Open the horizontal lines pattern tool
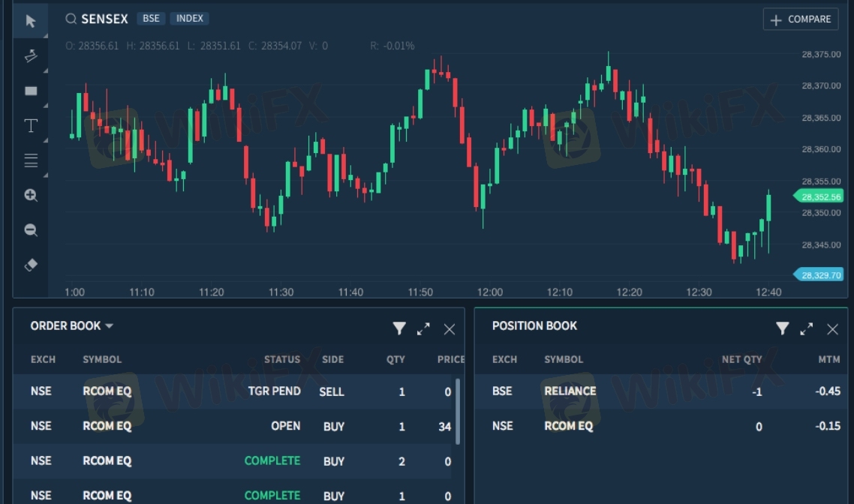 pyautogui.click(x=31, y=160)
